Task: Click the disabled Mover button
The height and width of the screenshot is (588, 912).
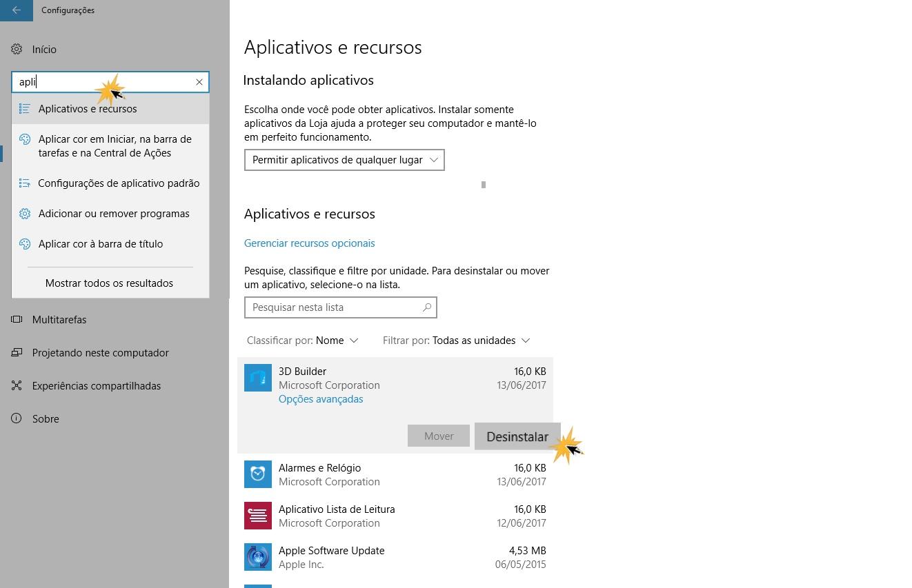Action: (x=439, y=436)
